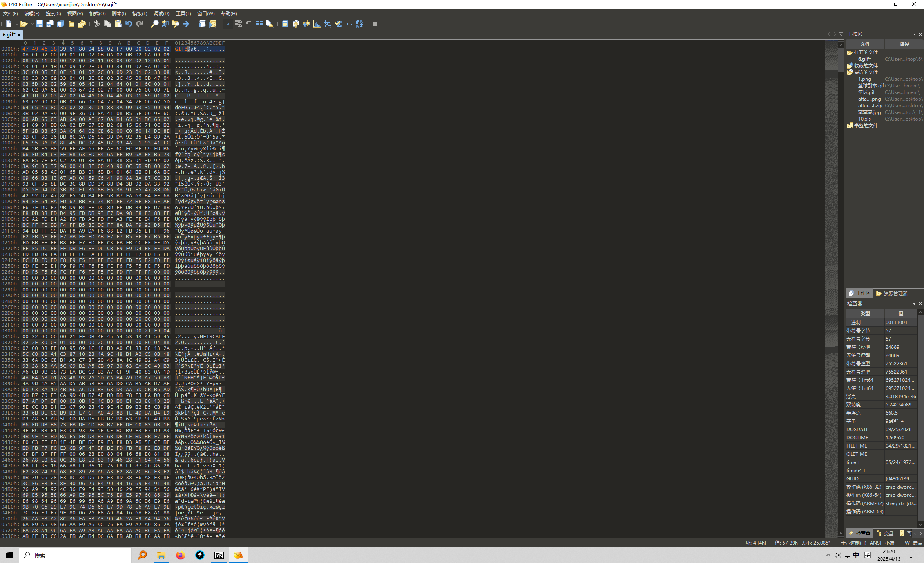
Task: Open dropdown arrow beside New file
Action: click(16, 24)
